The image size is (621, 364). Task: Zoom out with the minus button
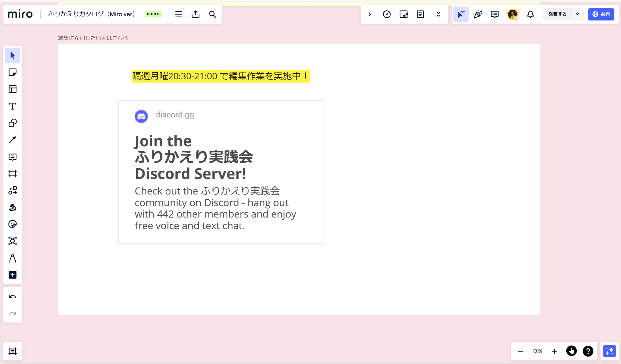tap(521, 351)
